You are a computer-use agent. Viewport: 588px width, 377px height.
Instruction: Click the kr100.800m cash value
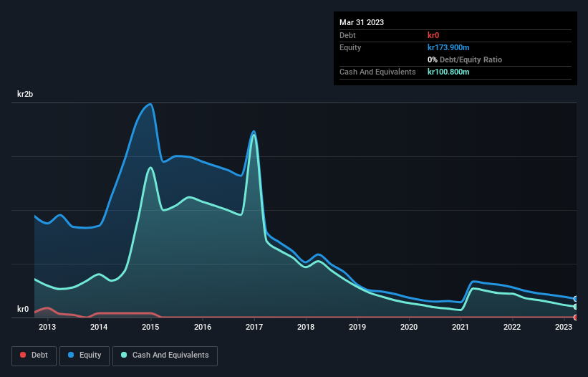tap(448, 72)
